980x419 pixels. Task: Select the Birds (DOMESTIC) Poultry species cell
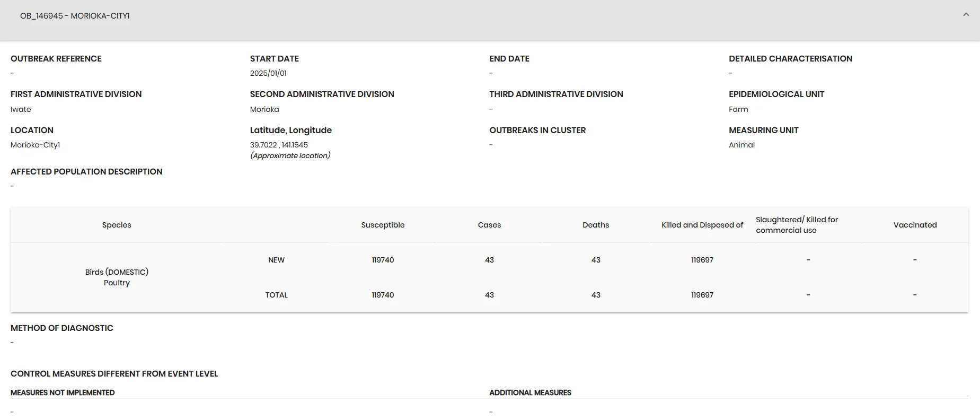click(117, 277)
